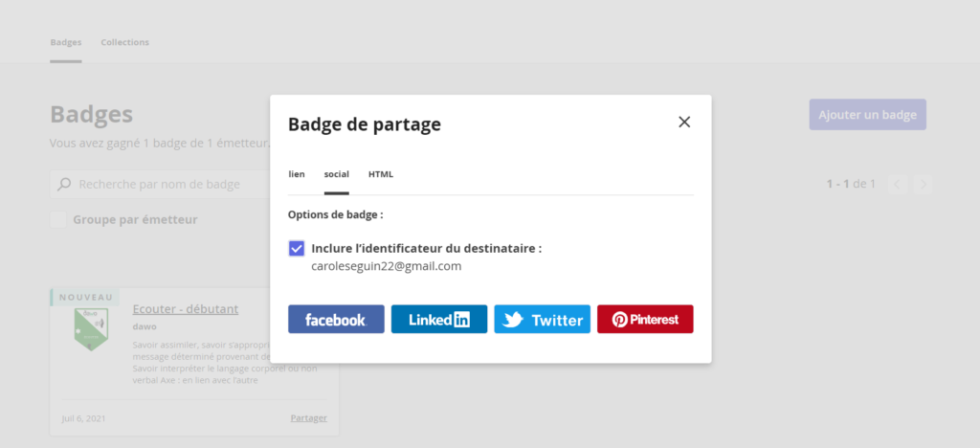Share badge via Twitter button
The height and width of the screenshot is (448, 980).
[x=543, y=320]
